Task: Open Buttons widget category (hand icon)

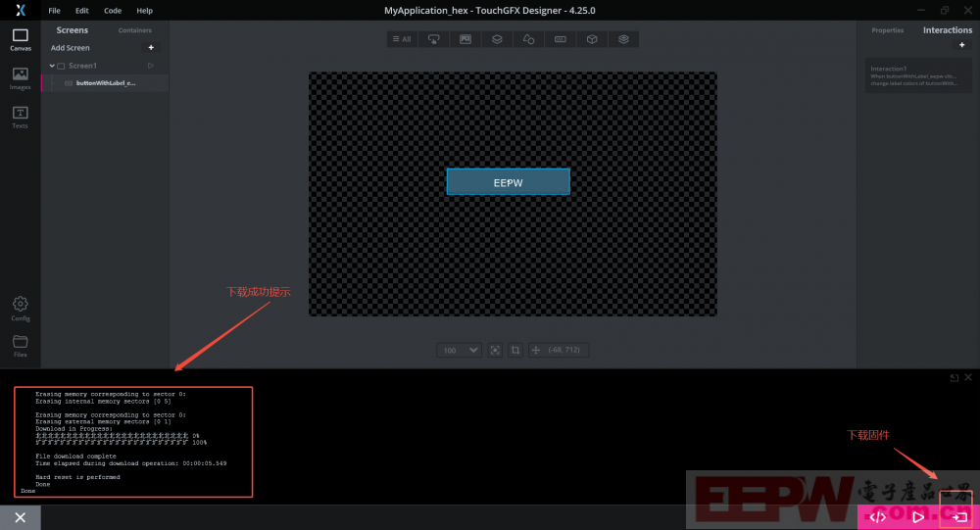Action: click(434, 39)
